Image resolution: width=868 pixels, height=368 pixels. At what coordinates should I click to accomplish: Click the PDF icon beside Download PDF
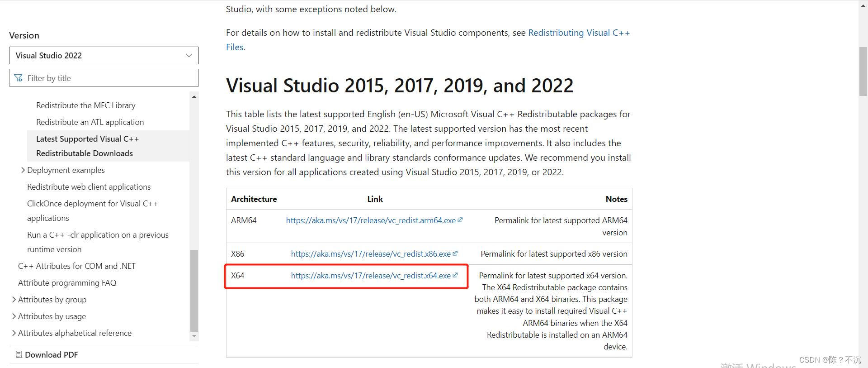click(19, 354)
